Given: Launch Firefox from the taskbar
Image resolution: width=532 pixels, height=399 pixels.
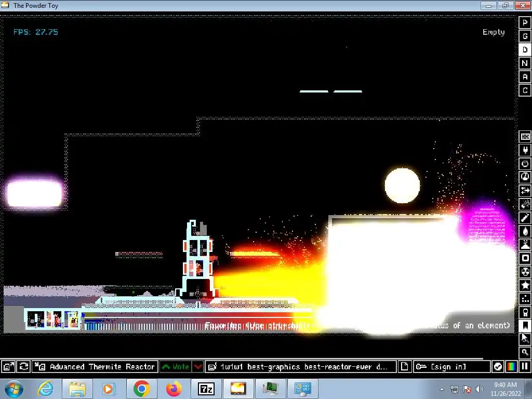Looking at the screenshot, I should click(174, 389).
